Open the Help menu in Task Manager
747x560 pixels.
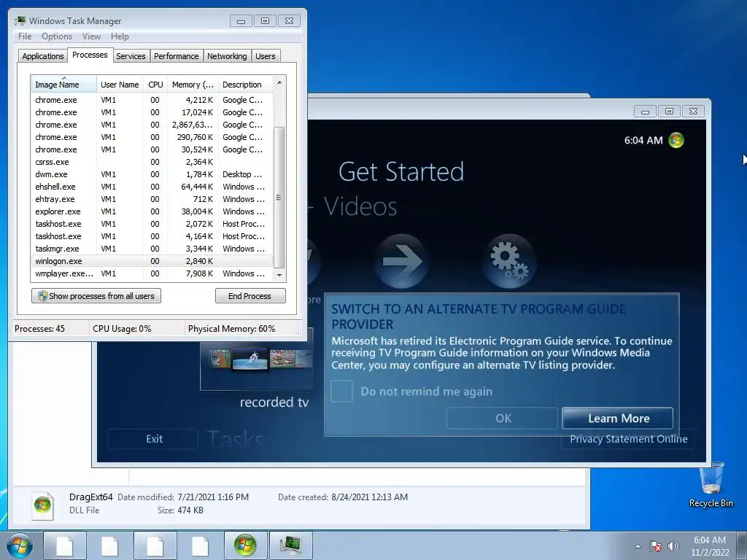(x=120, y=36)
